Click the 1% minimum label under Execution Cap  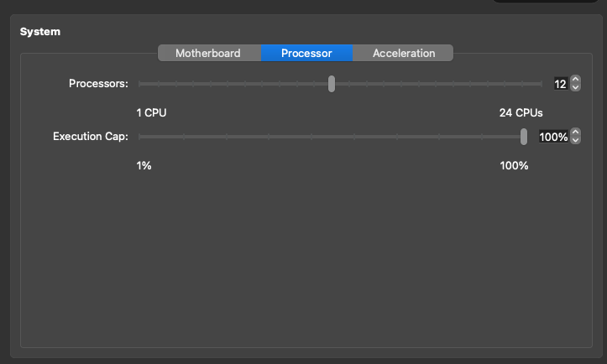coord(144,165)
